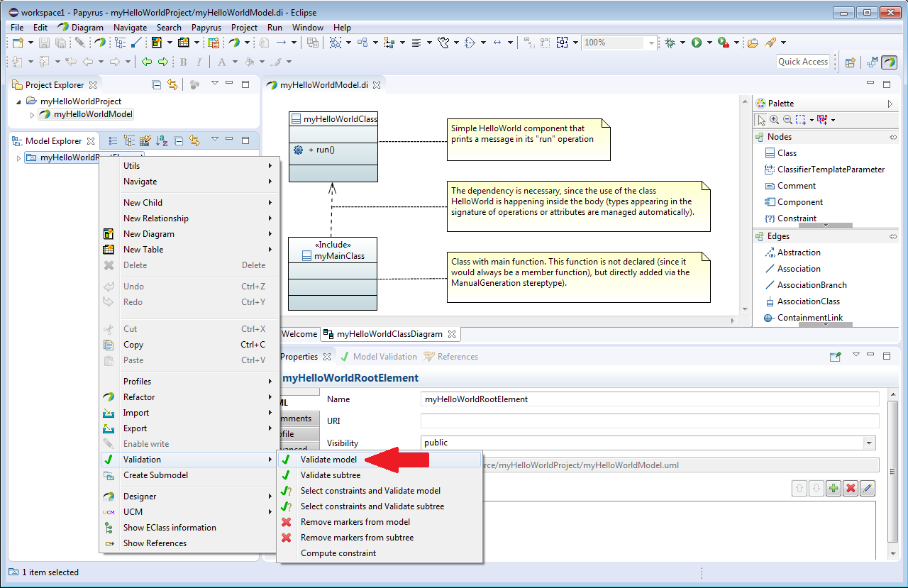Image resolution: width=908 pixels, height=588 pixels.
Task: Open the Debug button dropdown arrow
Action: 682,43
